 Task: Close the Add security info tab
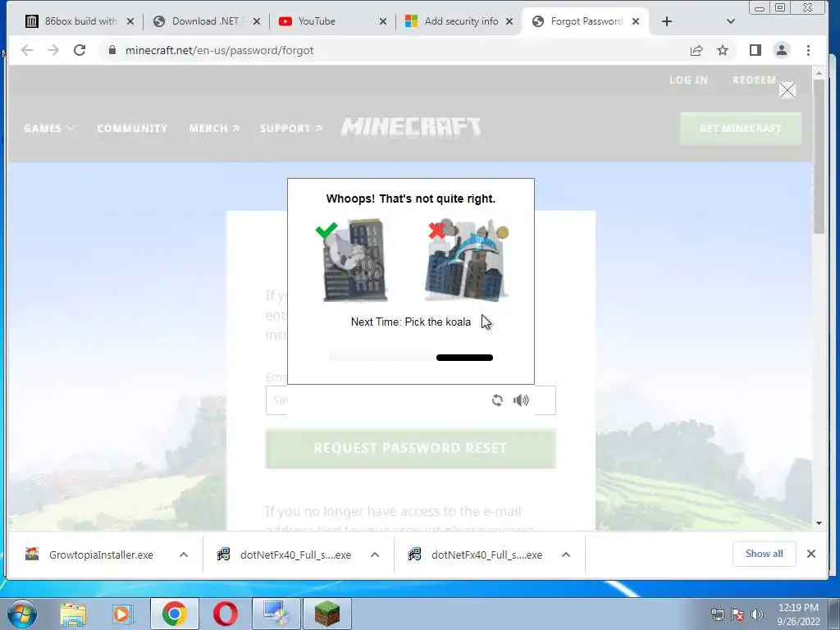coord(509,21)
